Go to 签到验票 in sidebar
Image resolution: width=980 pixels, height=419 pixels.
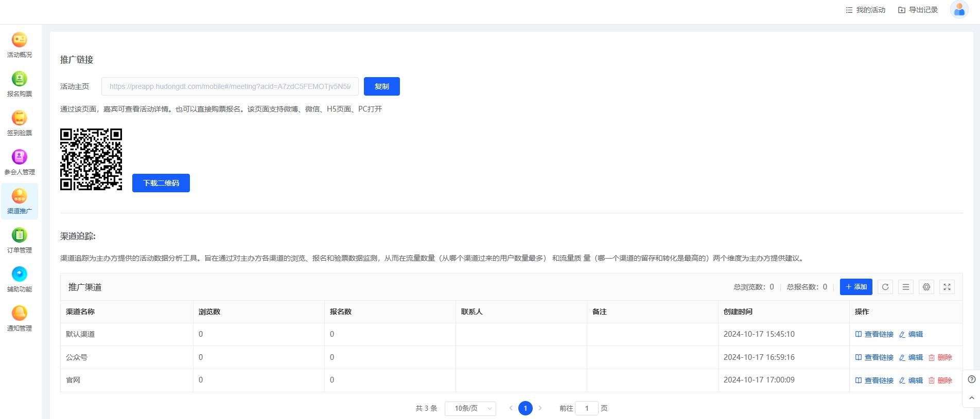coord(20,123)
